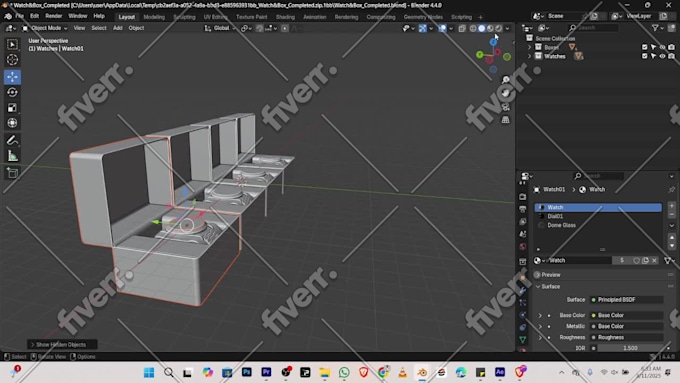
Task: Click the viewport zoom magnifier icon
Action: pos(506,80)
